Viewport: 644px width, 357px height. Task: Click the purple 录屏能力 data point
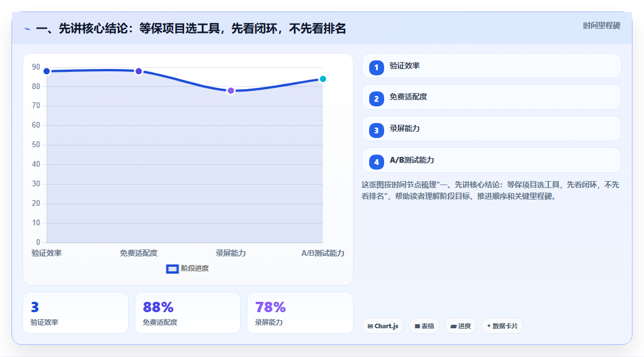click(x=231, y=91)
